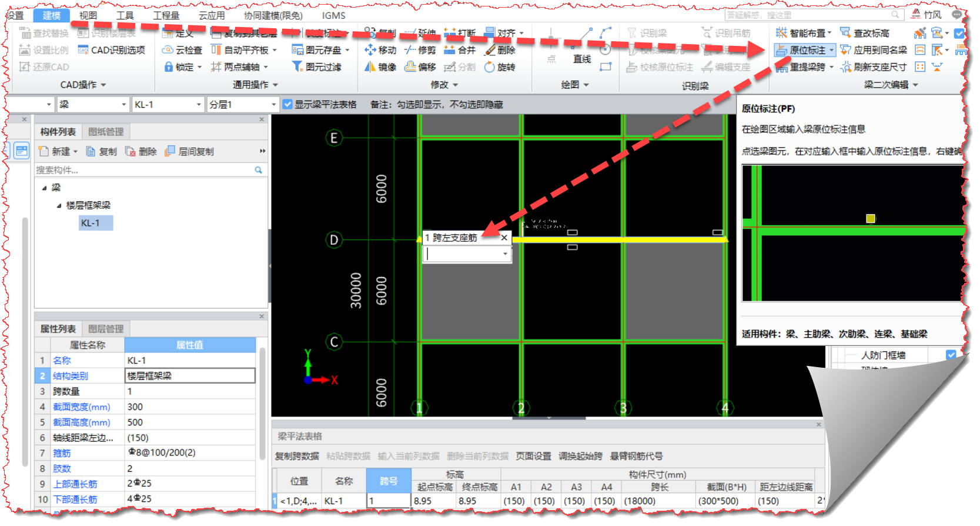Click the 查改标高 tool

click(x=865, y=33)
